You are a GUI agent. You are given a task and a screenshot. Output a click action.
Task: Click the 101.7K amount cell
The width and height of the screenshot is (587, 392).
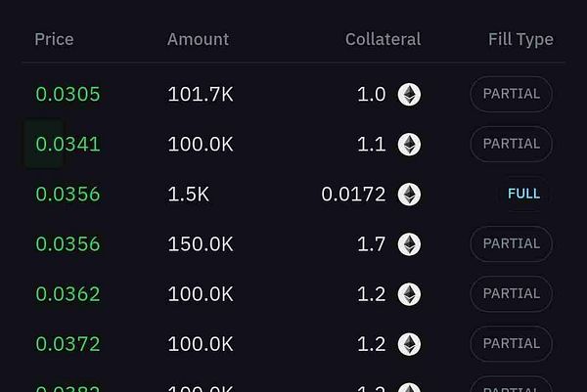pos(200,95)
